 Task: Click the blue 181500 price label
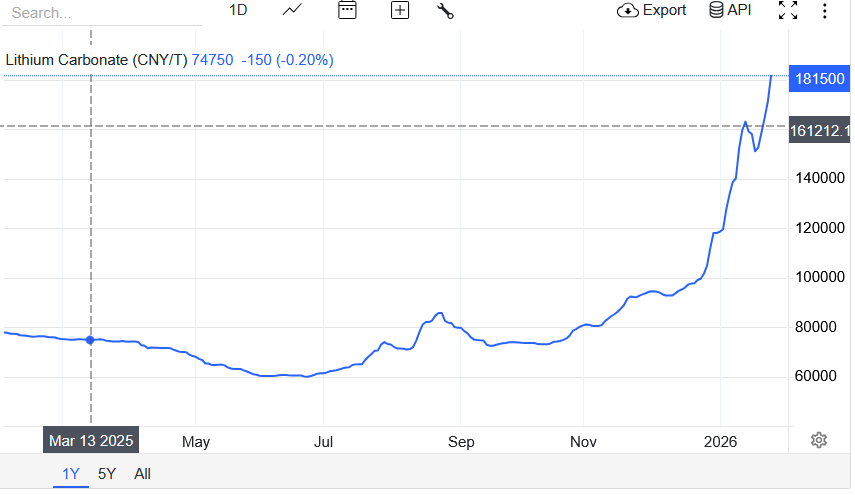point(820,79)
